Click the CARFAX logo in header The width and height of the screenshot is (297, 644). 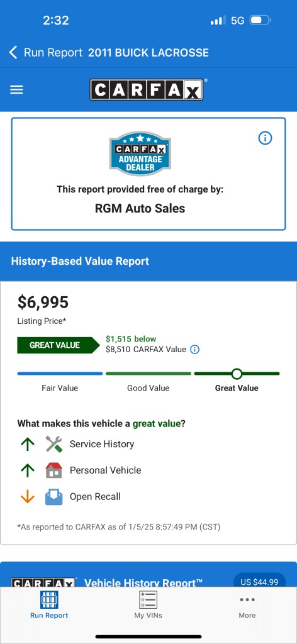147,89
